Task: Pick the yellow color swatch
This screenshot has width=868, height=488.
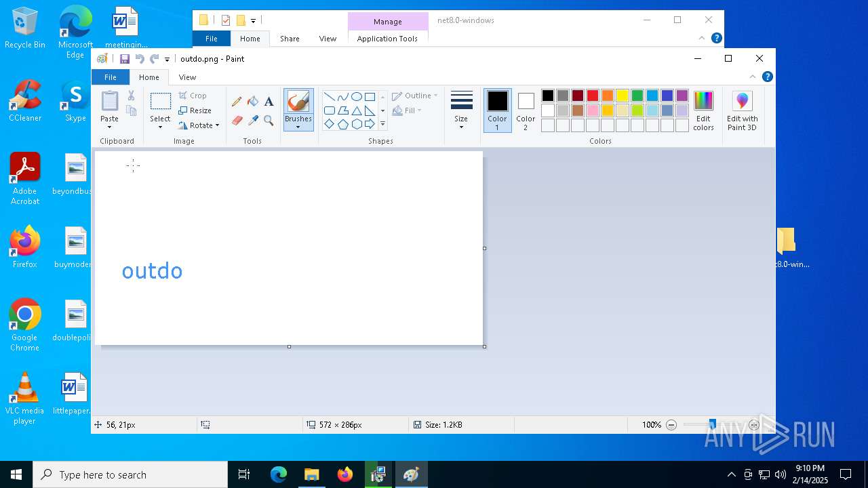Action: point(623,96)
